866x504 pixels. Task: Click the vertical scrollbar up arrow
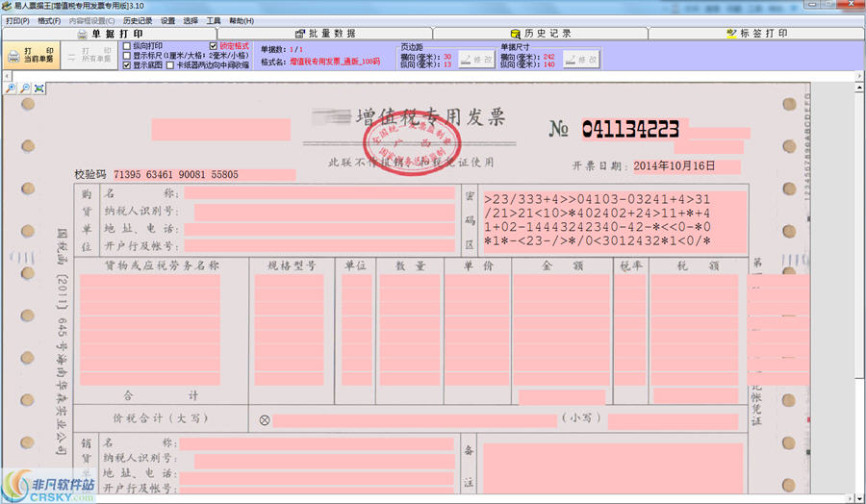859,88
